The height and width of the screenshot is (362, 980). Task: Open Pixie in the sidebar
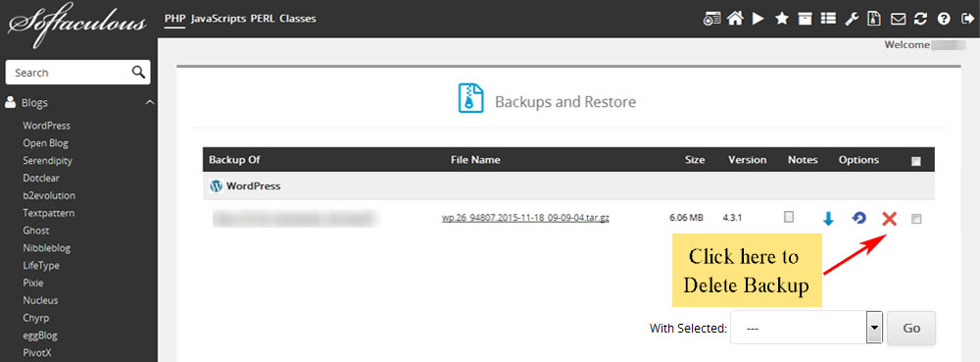pyautogui.click(x=33, y=283)
